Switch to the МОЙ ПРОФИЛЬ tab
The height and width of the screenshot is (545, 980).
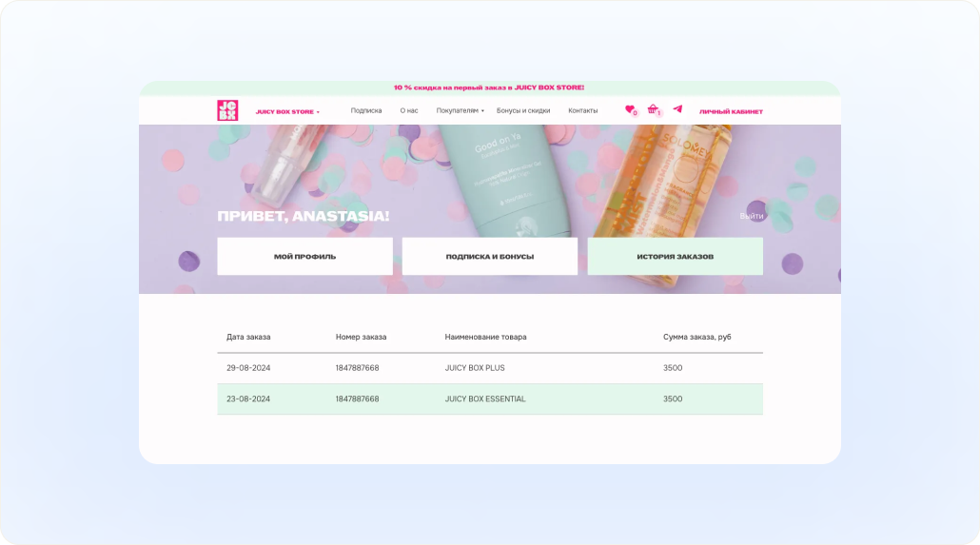point(305,256)
